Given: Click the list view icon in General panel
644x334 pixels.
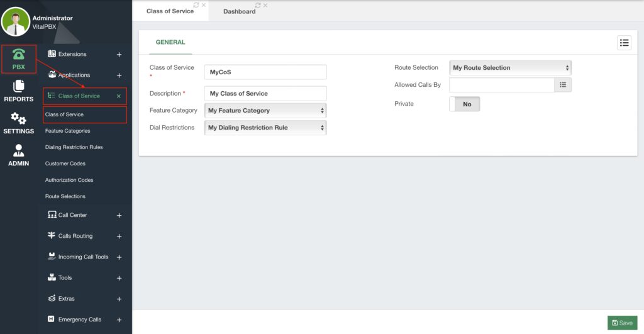Looking at the screenshot, I should tap(624, 43).
